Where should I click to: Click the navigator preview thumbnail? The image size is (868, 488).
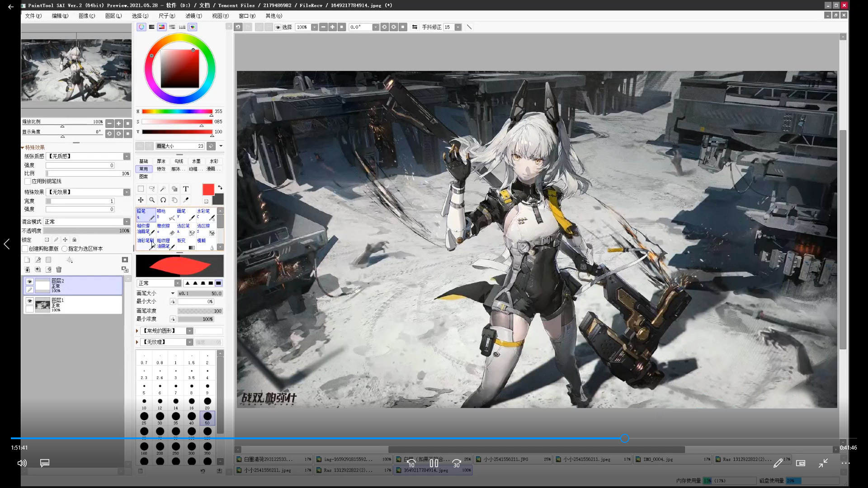click(x=76, y=70)
